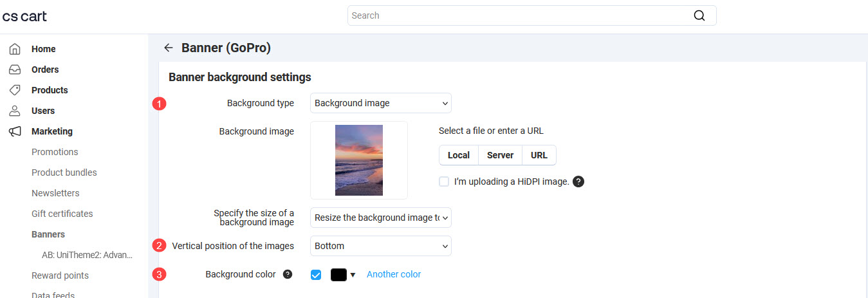Click the Orders inbox icon in the sidebar
The image size is (868, 298).
15,70
